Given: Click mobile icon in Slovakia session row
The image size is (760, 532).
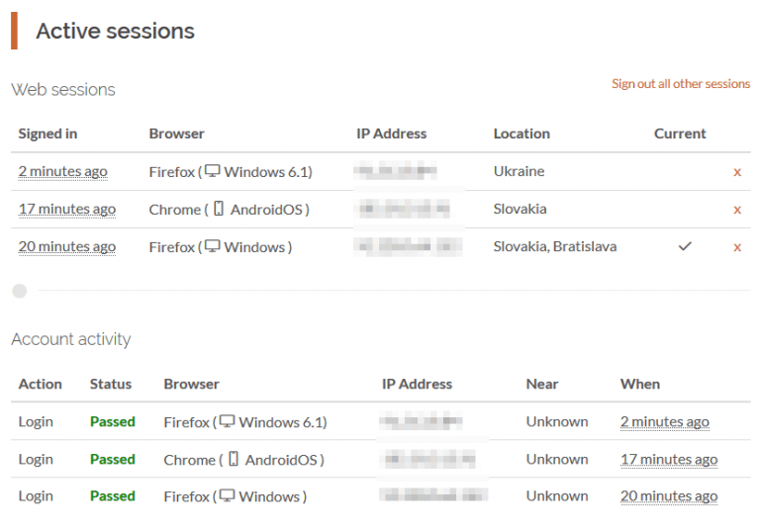Looking at the screenshot, I should pyautogui.click(x=219, y=209).
